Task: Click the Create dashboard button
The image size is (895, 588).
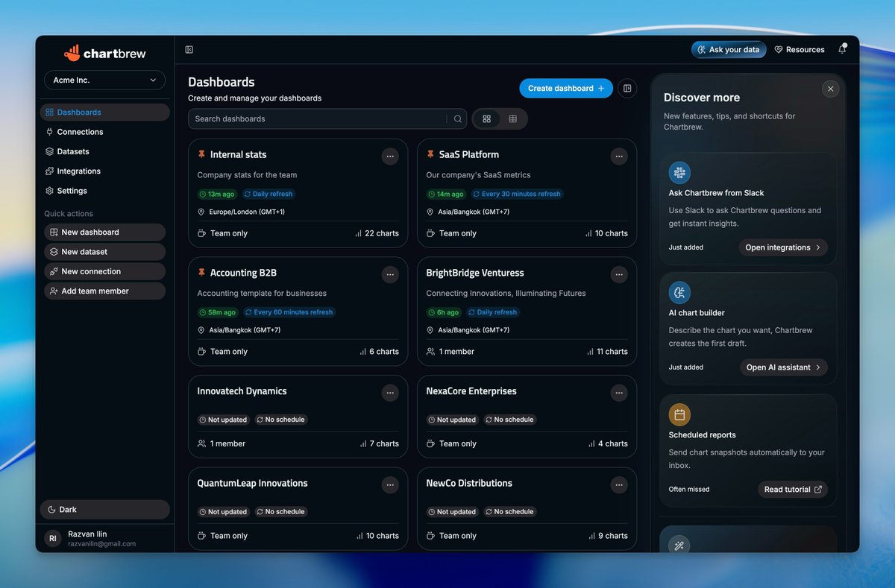Action: coord(566,88)
